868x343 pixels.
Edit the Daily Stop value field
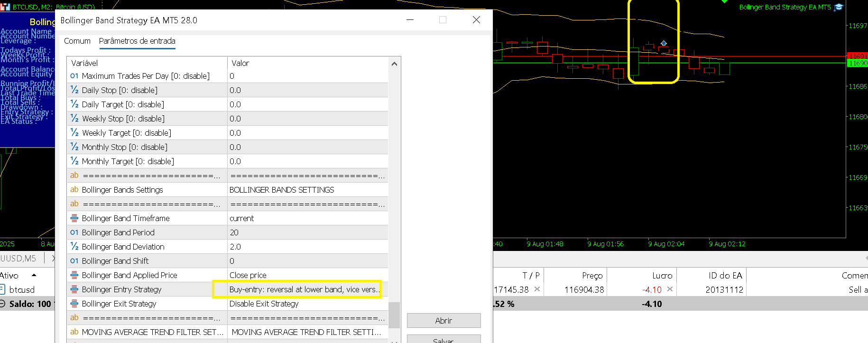click(308, 90)
